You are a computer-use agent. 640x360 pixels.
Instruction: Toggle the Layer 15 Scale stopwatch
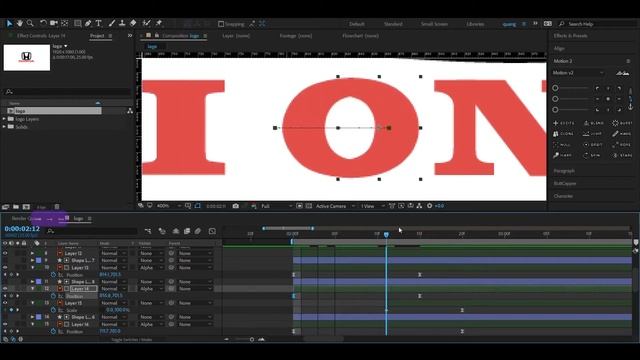pyautogui.click(x=53, y=310)
